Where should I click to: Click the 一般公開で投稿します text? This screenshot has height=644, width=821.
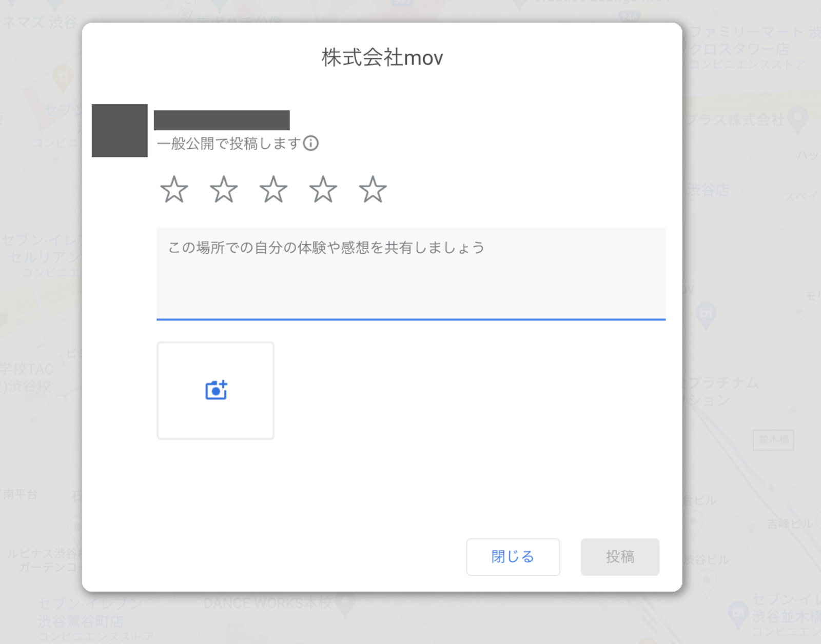[x=229, y=144]
